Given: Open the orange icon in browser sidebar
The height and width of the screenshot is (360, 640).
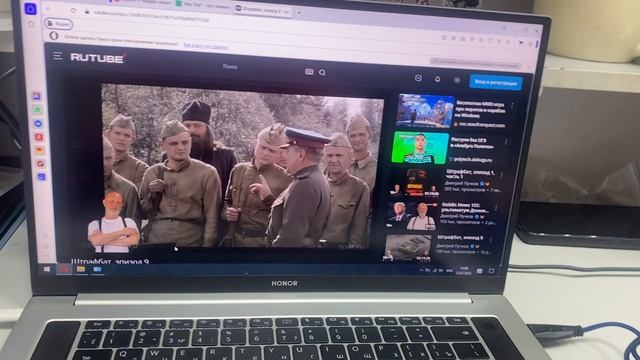Looking at the screenshot, I should coord(40,150).
